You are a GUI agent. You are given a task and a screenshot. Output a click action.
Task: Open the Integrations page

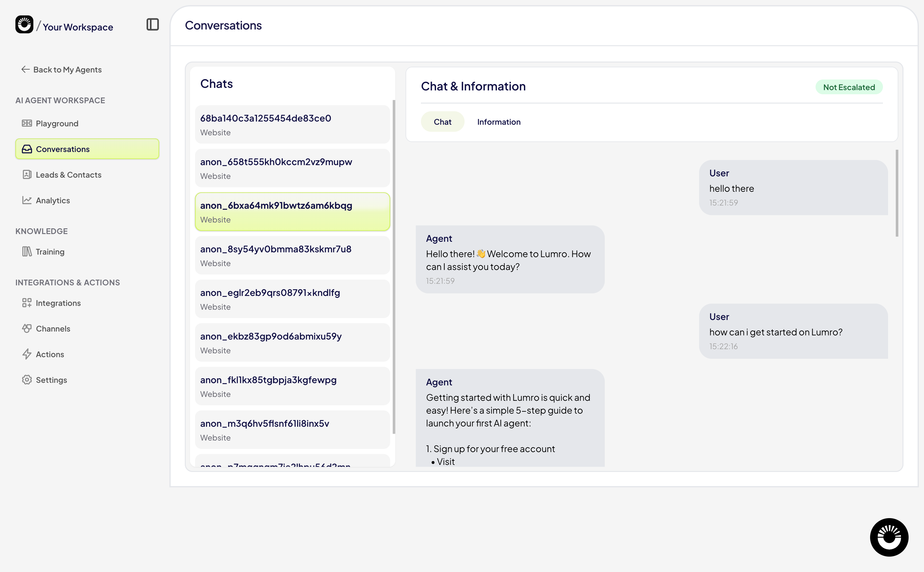(58, 303)
